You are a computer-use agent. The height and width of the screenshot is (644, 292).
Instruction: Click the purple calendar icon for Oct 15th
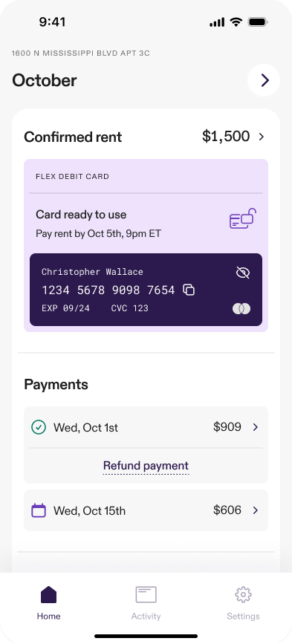(x=39, y=510)
